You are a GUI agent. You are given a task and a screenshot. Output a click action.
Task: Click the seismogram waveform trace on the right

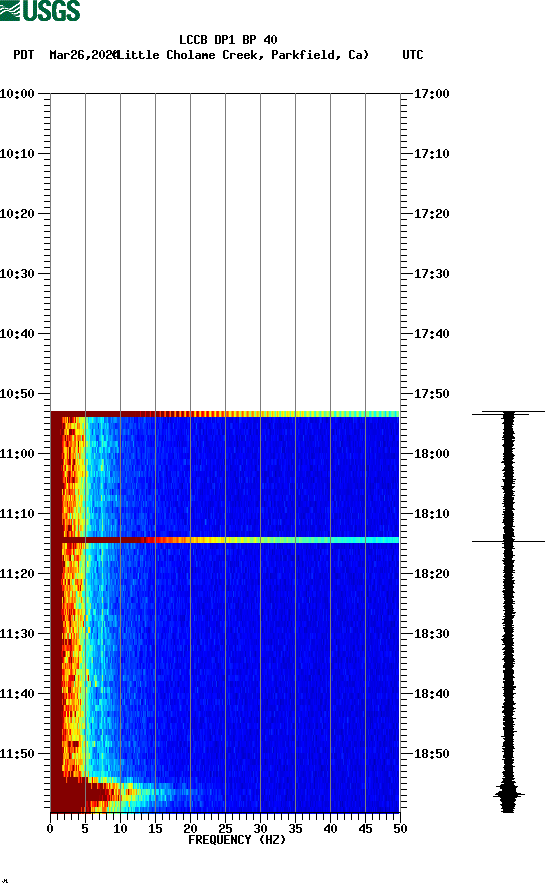[508, 612]
